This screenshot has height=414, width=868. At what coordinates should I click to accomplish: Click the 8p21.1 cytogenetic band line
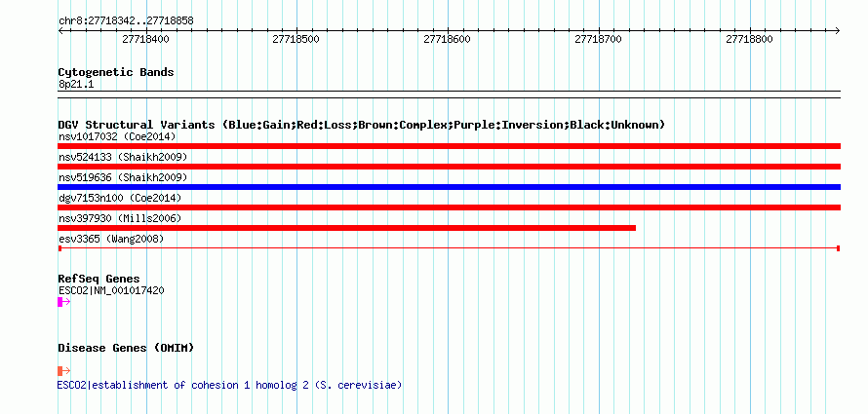click(x=449, y=94)
